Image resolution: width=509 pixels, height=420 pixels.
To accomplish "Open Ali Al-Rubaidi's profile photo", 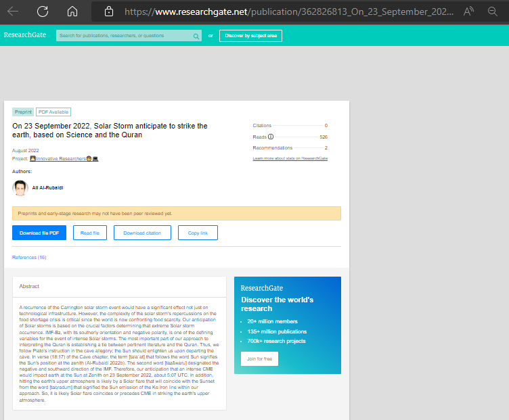I will pos(20,188).
